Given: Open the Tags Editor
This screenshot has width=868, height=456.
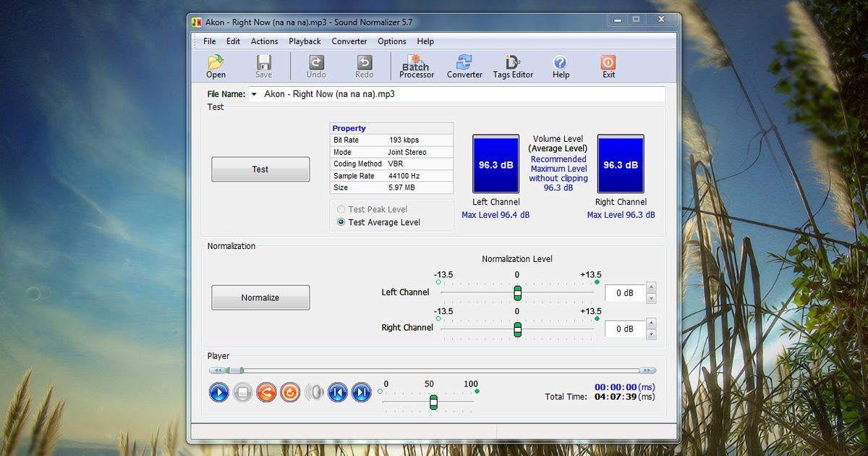Looking at the screenshot, I should click(x=513, y=66).
